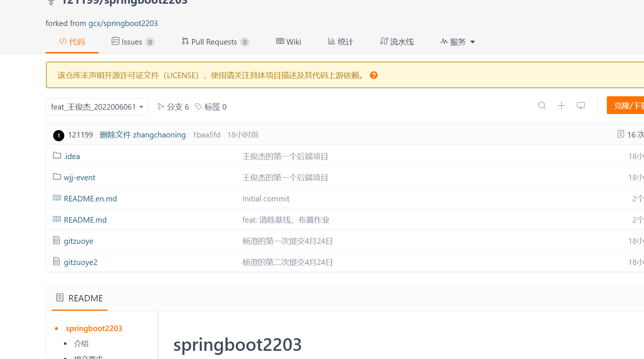Open the gitzuoye2 file

(81, 262)
